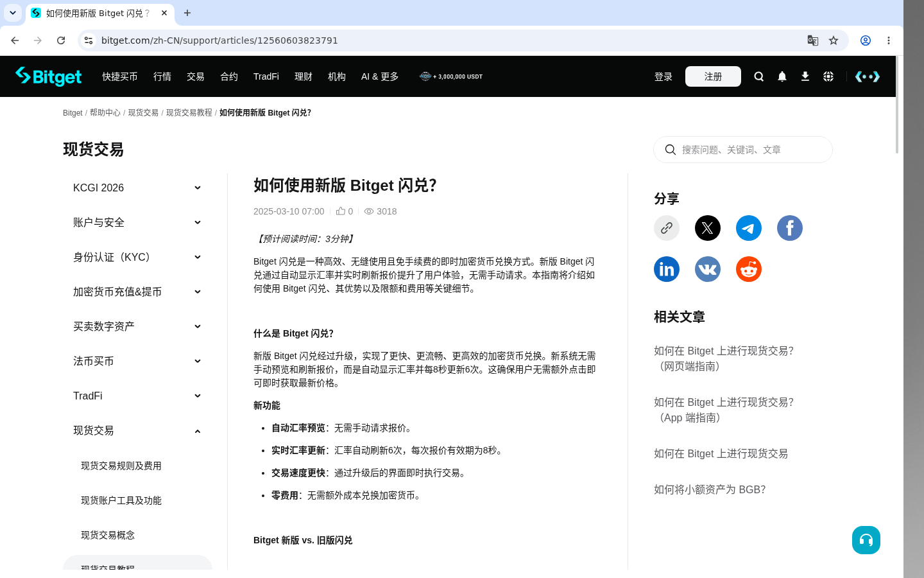The width and height of the screenshot is (924, 578).
Task: Go to 现货交易 breadcrumb
Action: 143,112
